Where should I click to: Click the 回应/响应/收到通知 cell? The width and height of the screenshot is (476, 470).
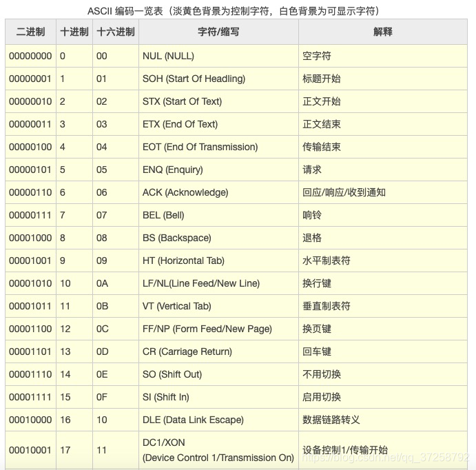pyautogui.click(x=383, y=192)
